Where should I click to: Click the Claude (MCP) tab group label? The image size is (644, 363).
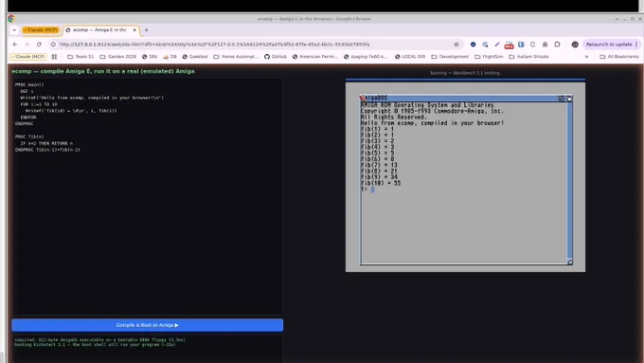click(41, 30)
